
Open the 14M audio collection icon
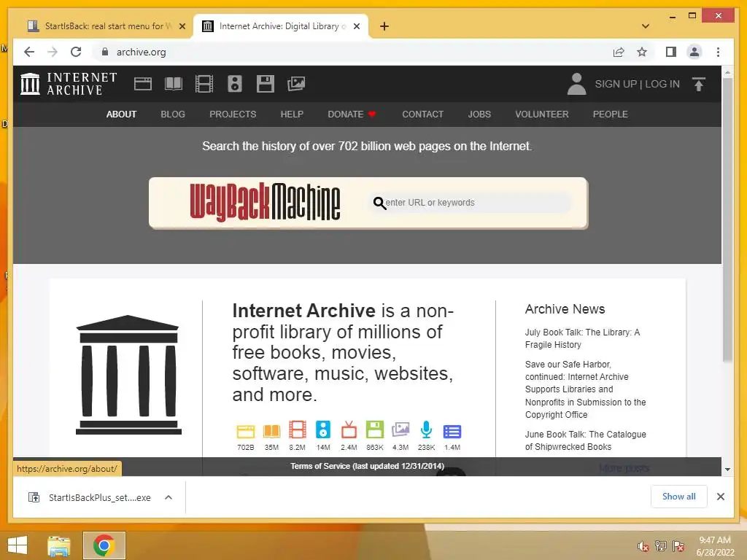(323, 430)
